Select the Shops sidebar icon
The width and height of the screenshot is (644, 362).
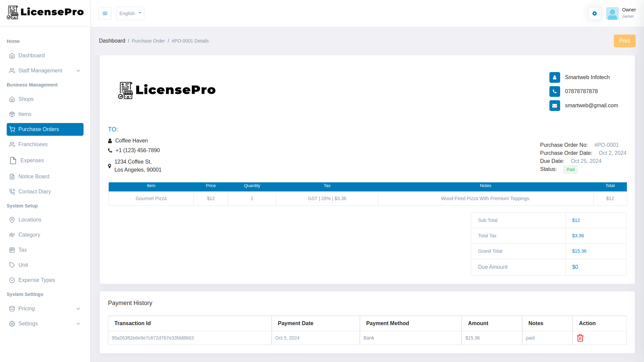point(12,99)
